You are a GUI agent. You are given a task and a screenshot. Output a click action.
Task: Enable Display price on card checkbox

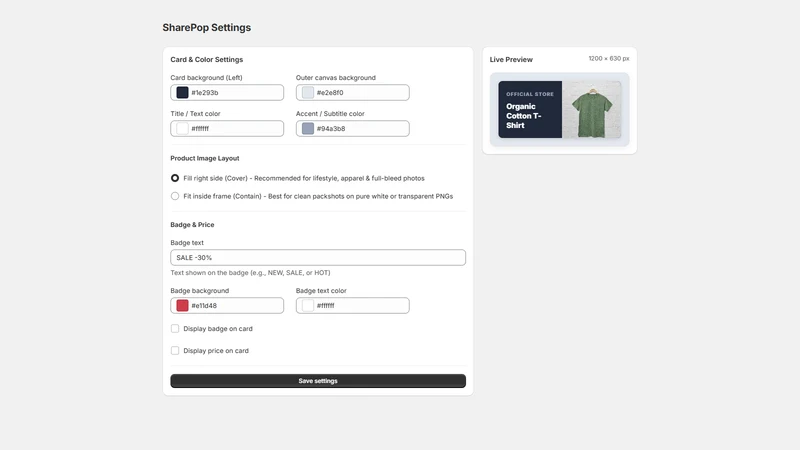click(175, 351)
